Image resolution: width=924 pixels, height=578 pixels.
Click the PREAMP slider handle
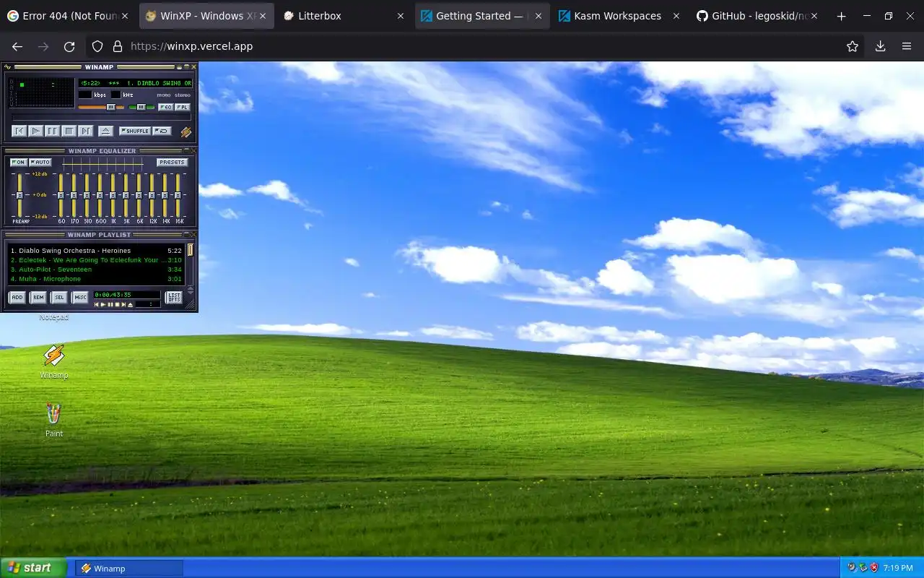coord(20,195)
